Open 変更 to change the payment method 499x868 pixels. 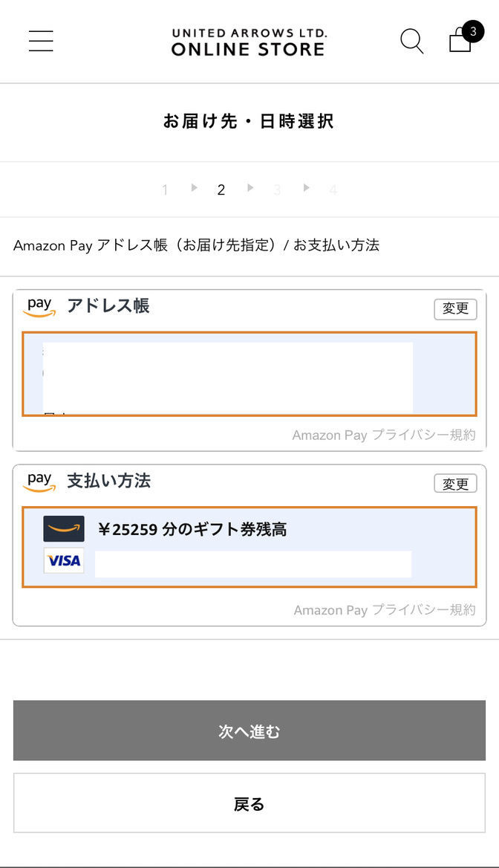[x=455, y=483]
